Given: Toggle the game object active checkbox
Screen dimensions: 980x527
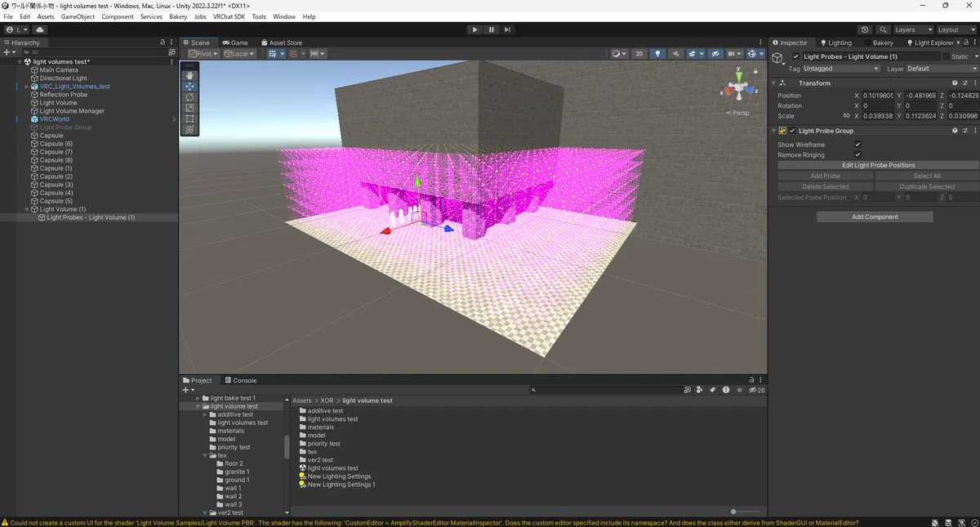Looking at the screenshot, I should [796, 56].
